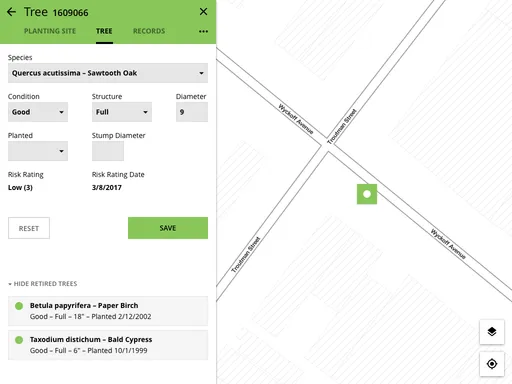This screenshot has height=384, width=512.
Task: Open the Planted date dropdown
Action: [38, 151]
